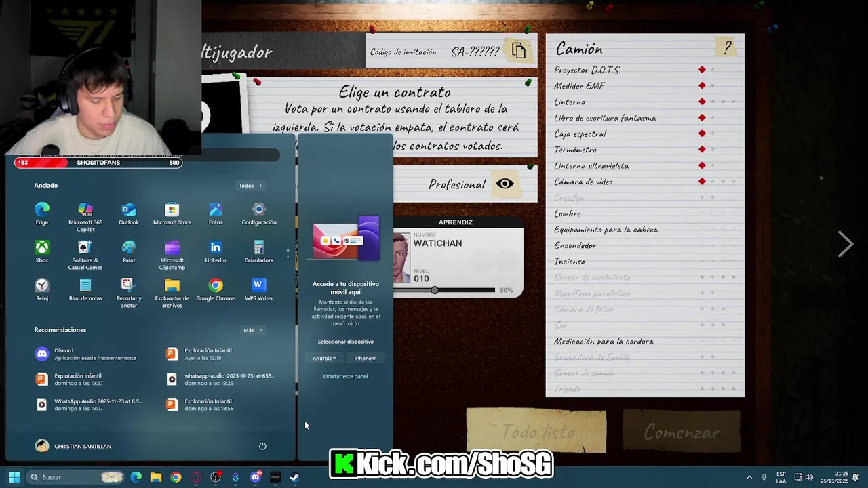Toggle Proyector D.O.T.S. red diamond marker
The width and height of the screenshot is (868, 488).
[x=702, y=70]
